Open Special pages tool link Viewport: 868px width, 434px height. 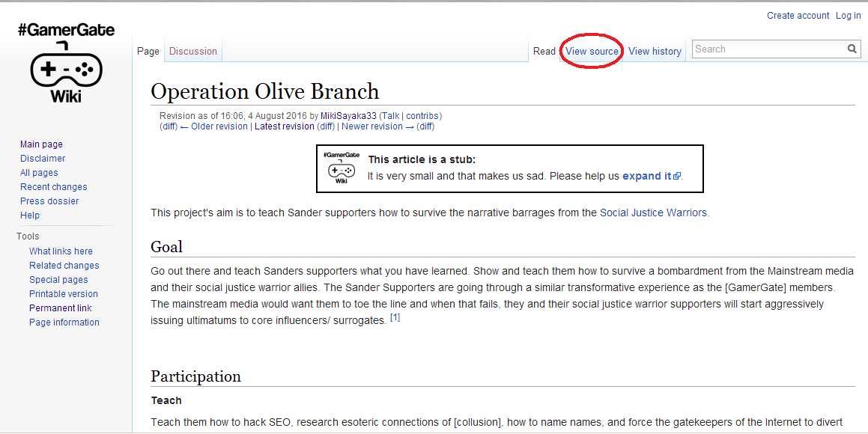coord(58,280)
